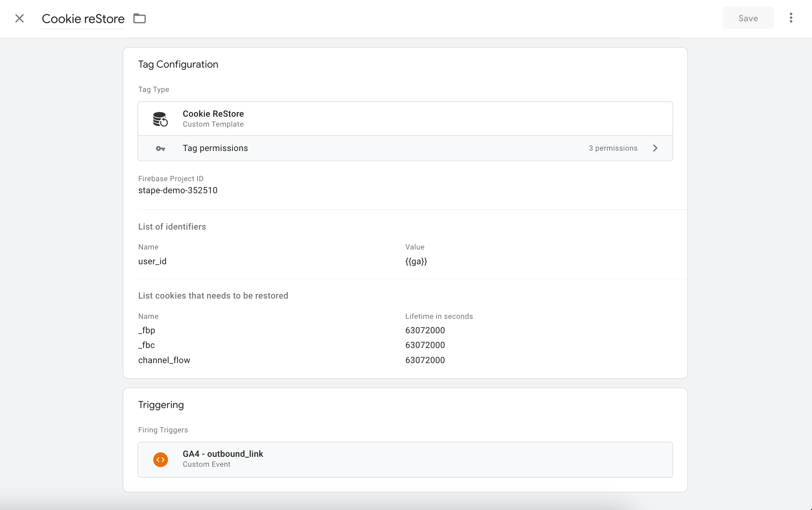Click the Cookie ReStore database icon
Viewport: 812px width, 510px height.
click(160, 119)
